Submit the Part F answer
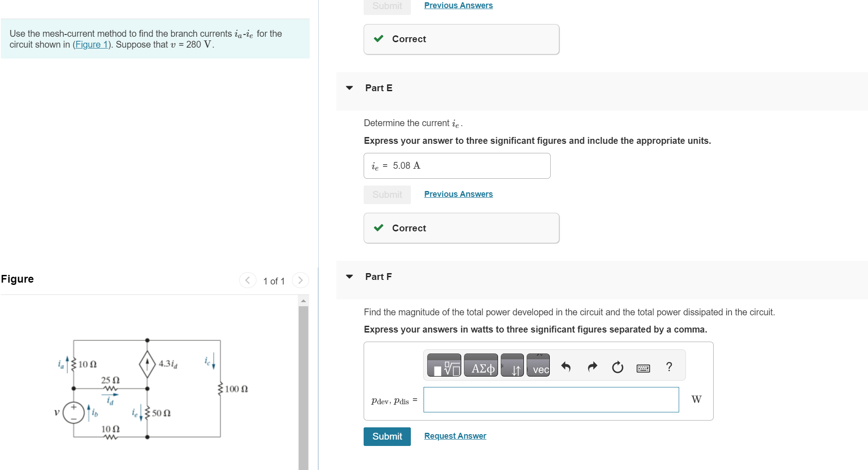The width and height of the screenshot is (868, 470). pos(387,436)
